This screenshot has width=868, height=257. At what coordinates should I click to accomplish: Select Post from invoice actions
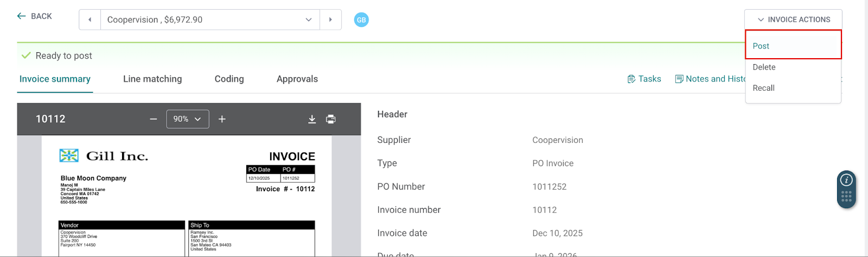[761, 46]
